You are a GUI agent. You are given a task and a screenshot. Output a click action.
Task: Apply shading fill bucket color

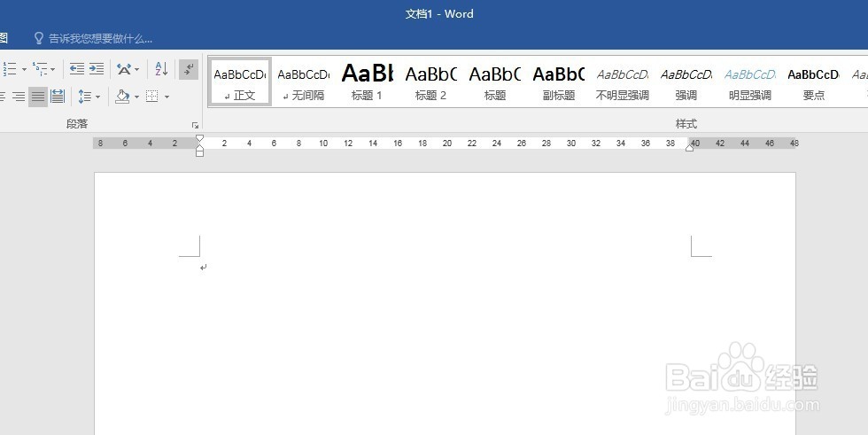[x=122, y=97]
